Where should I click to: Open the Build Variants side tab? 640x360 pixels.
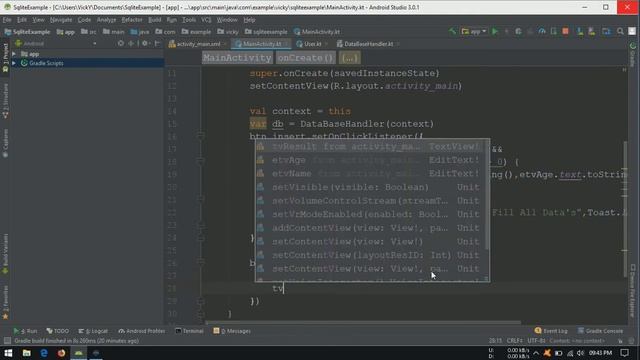point(5,254)
